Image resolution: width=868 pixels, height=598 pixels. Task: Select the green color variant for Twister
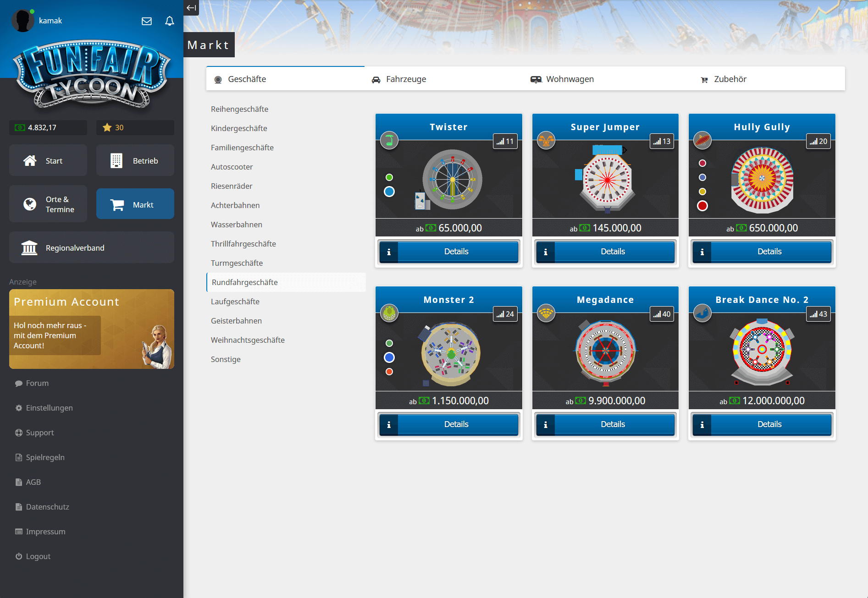[x=389, y=177]
